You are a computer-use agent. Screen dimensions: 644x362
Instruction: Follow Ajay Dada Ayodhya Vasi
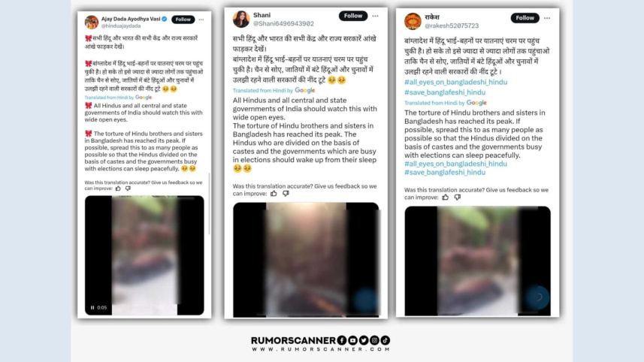point(183,20)
